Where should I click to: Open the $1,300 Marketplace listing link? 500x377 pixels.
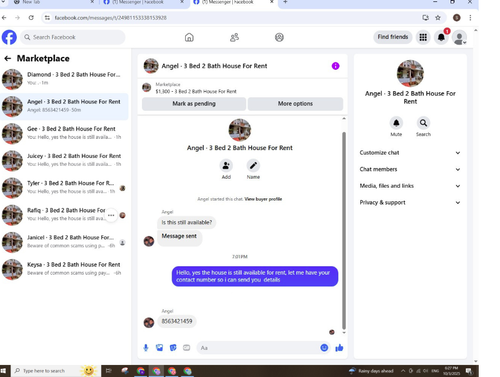click(196, 91)
